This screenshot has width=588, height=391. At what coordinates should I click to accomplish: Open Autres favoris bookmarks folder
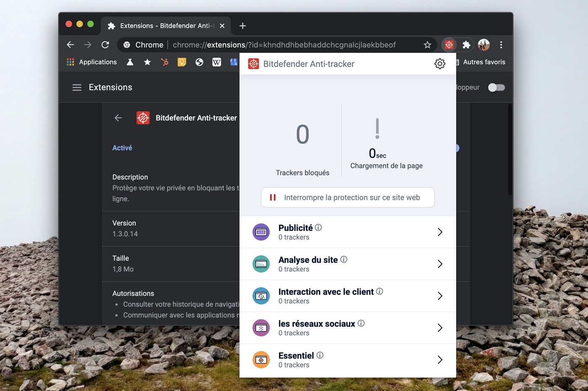tap(481, 62)
